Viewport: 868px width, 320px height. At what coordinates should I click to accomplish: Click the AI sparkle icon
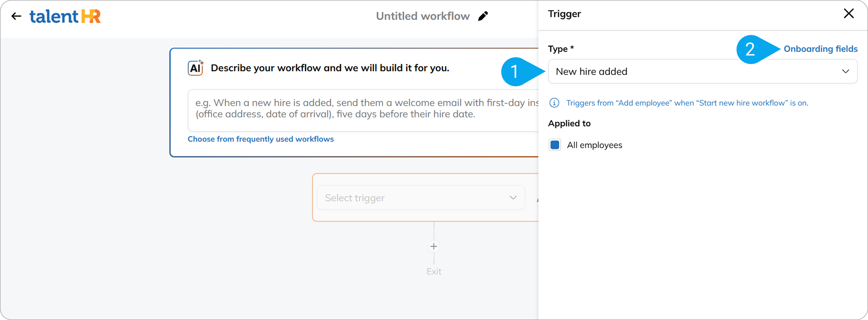196,68
